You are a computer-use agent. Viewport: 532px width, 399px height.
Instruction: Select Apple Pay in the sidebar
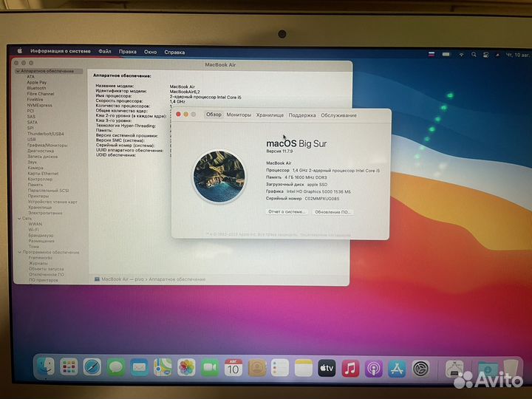[x=37, y=82]
